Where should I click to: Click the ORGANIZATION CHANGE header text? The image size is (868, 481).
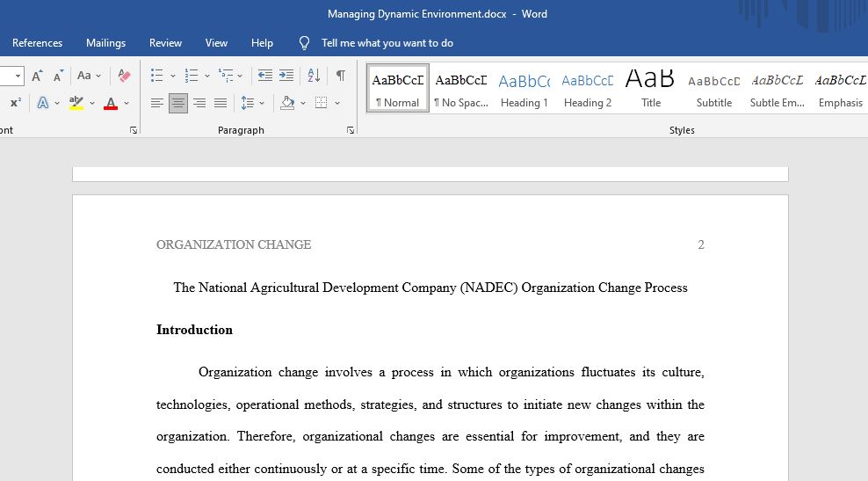[234, 244]
